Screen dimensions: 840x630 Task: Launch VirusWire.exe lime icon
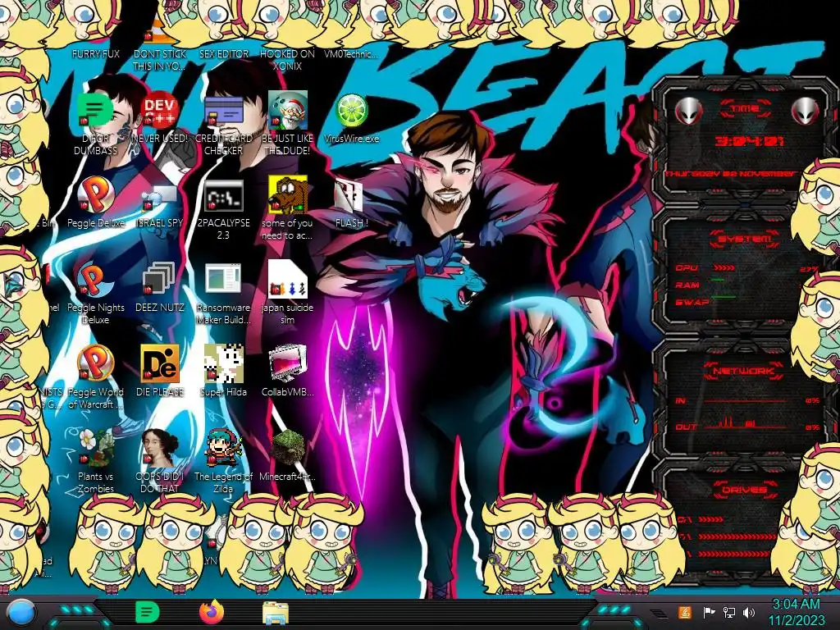(x=351, y=111)
